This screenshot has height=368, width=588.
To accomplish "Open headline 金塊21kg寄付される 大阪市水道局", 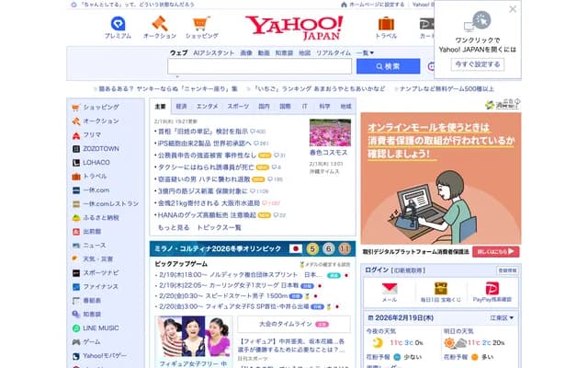I will pyautogui.click(x=209, y=203).
